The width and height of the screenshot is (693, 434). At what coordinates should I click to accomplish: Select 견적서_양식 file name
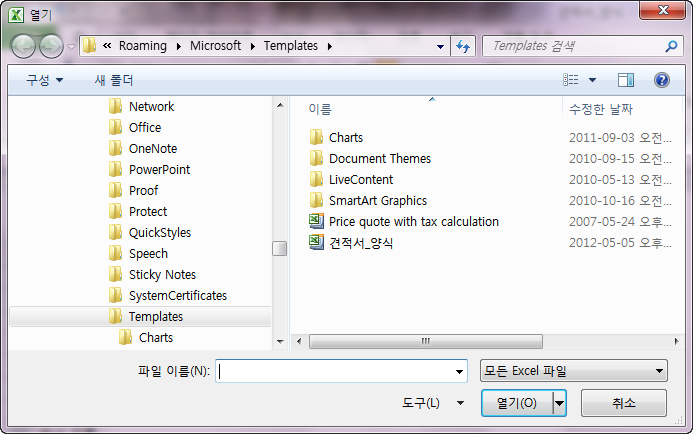pos(361,243)
